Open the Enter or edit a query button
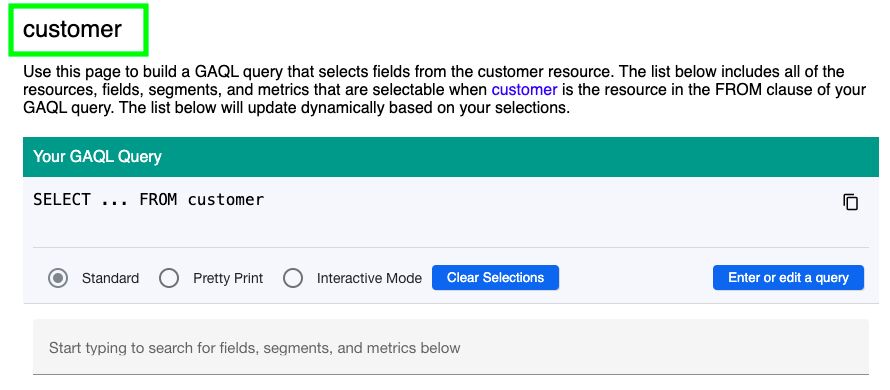This screenshot has width=890, height=390. click(x=788, y=278)
